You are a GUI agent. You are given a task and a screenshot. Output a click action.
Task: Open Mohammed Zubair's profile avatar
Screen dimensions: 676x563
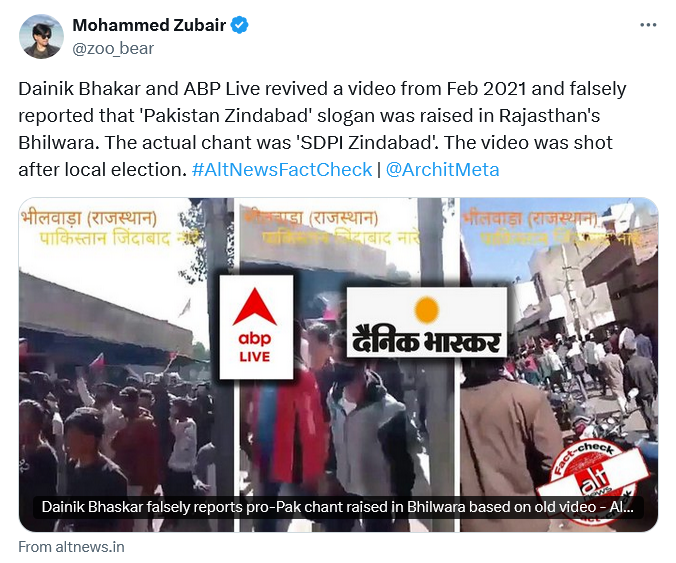[41, 37]
